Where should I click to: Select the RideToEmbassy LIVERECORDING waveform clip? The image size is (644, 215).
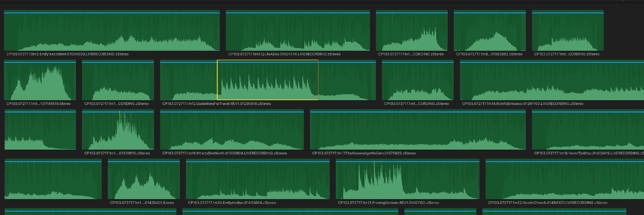tap(552, 80)
